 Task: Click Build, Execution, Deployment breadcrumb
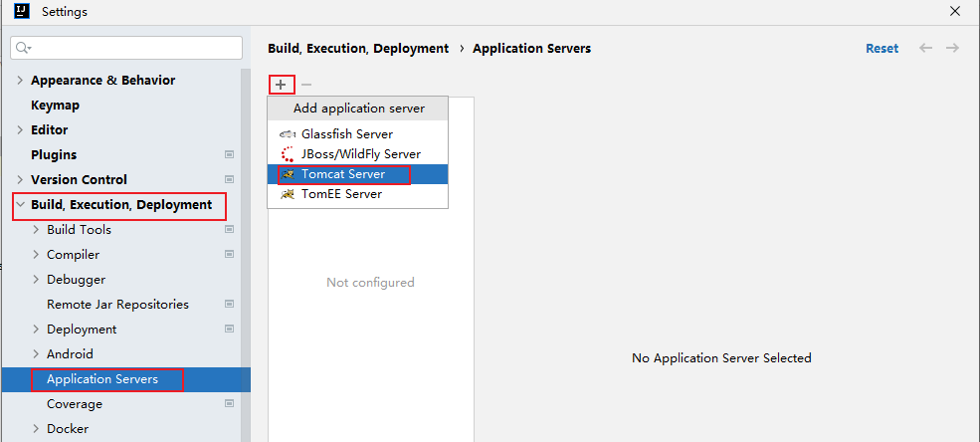[358, 48]
